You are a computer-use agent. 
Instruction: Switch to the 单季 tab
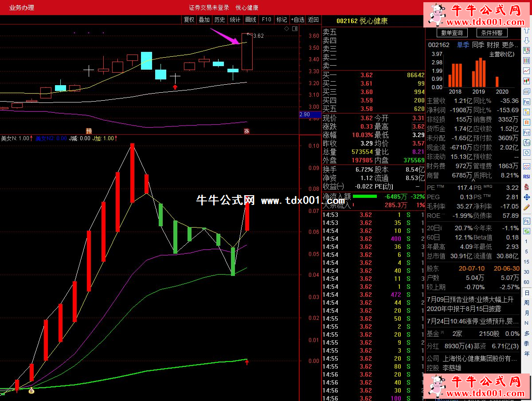pyautogui.click(x=463, y=45)
